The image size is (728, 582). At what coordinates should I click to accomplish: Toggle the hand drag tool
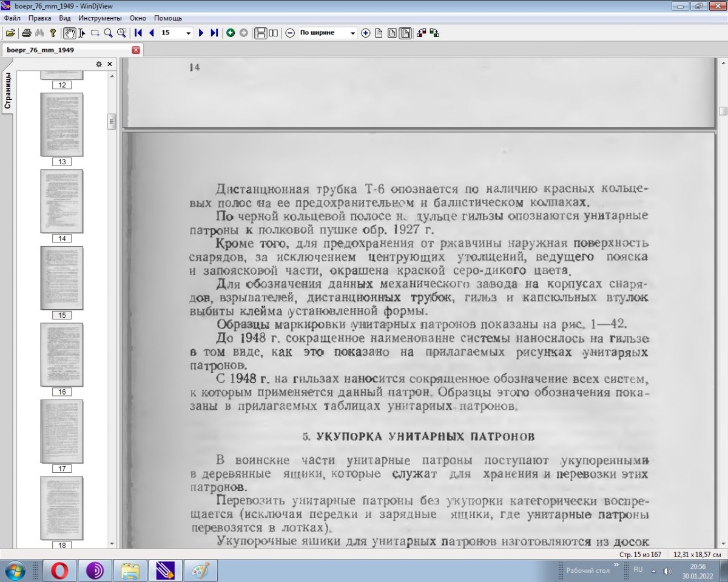[70, 33]
